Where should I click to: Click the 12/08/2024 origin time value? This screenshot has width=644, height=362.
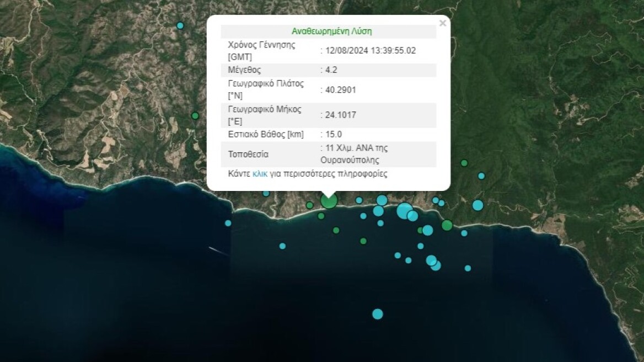tap(371, 51)
